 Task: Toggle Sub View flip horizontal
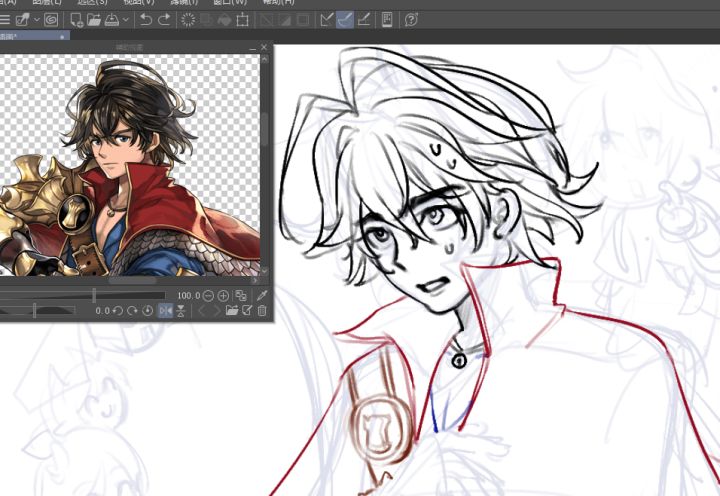pyautogui.click(x=166, y=311)
